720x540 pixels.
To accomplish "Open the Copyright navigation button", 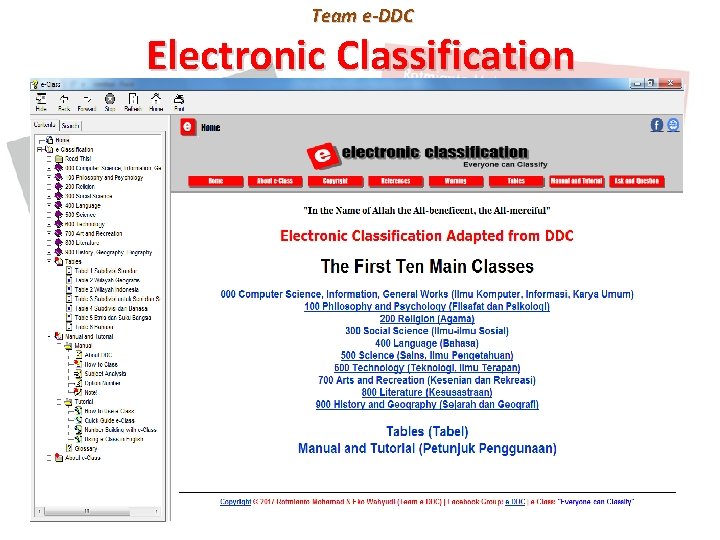I will [x=336, y=181].
